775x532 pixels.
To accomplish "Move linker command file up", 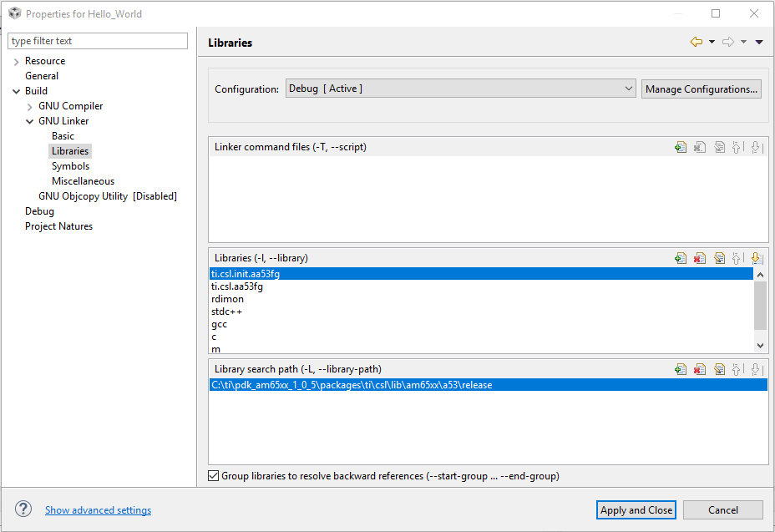I will click(x=737, y=147).
